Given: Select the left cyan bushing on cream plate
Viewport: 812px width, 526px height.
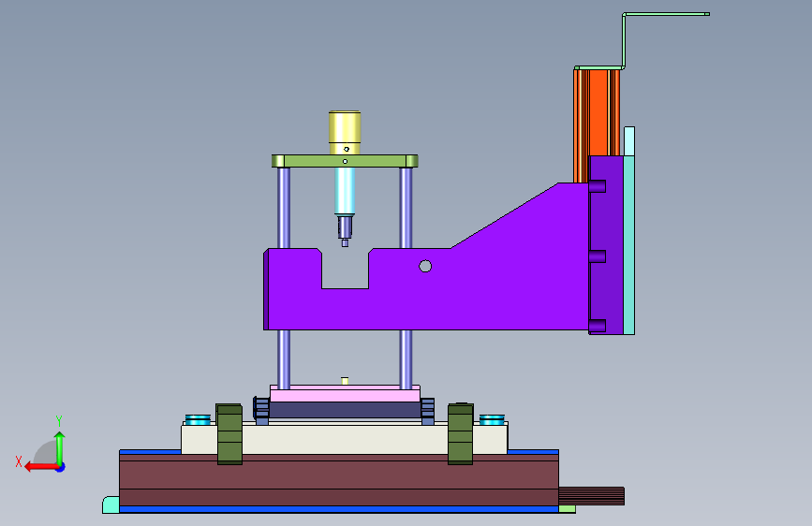Looking at the screenshot, I should click(198, 419).
